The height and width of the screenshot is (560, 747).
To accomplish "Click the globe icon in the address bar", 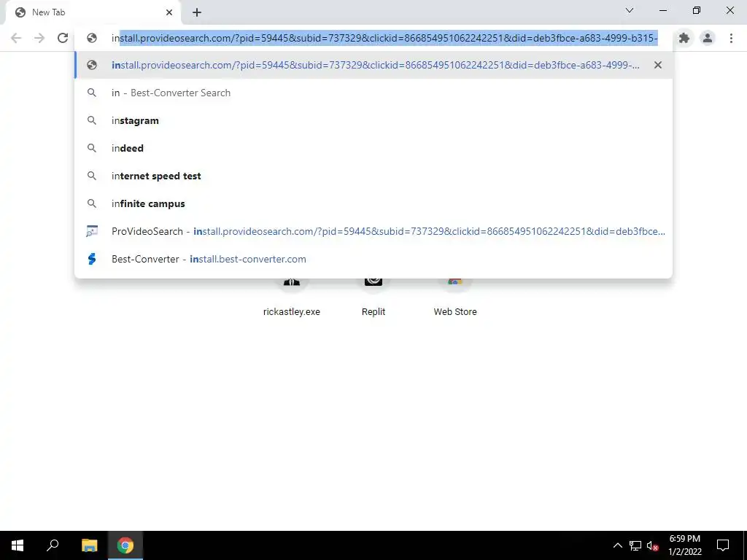I will point(91,38).
